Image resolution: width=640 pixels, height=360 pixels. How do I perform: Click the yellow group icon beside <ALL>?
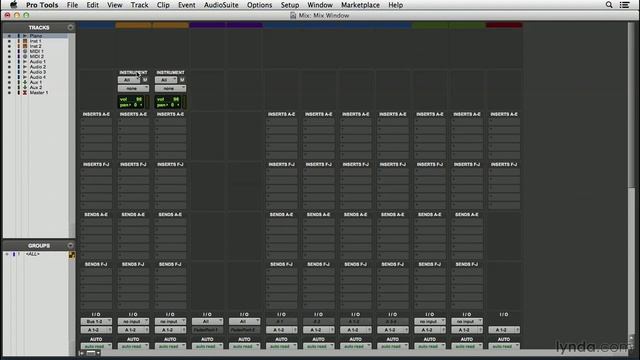[72, 255]
